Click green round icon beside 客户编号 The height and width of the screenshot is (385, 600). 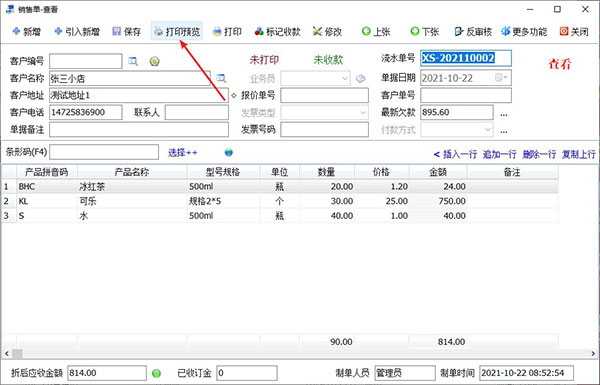155,61
